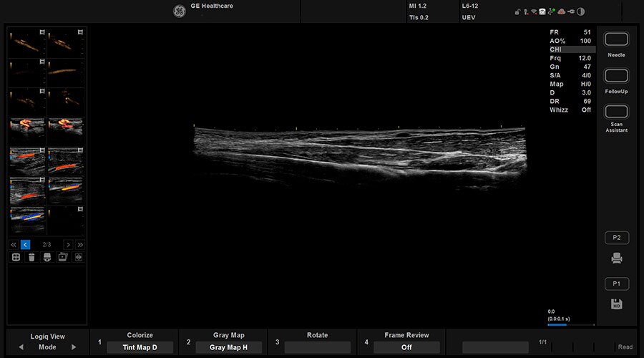Image resolution: width=644 pixels, height=358 pixels.
Task: Click the Mode right arrow in Logiq View
Action: [73, 347]
